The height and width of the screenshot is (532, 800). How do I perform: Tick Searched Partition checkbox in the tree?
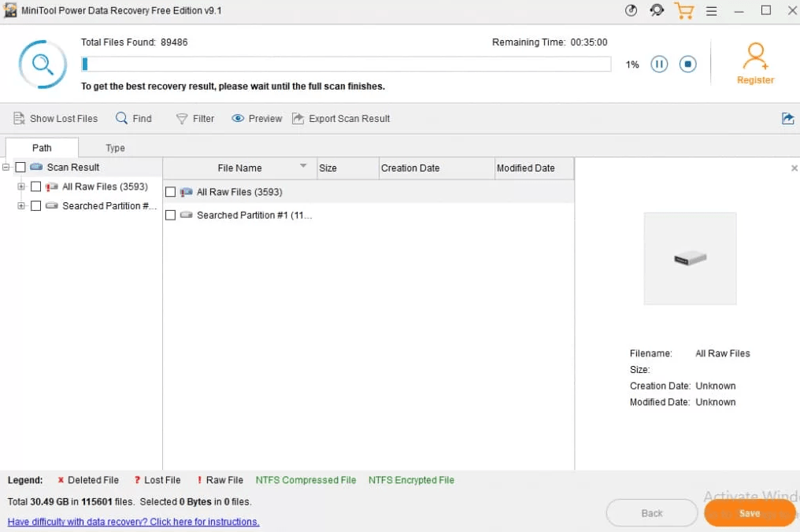click(35, 206)
